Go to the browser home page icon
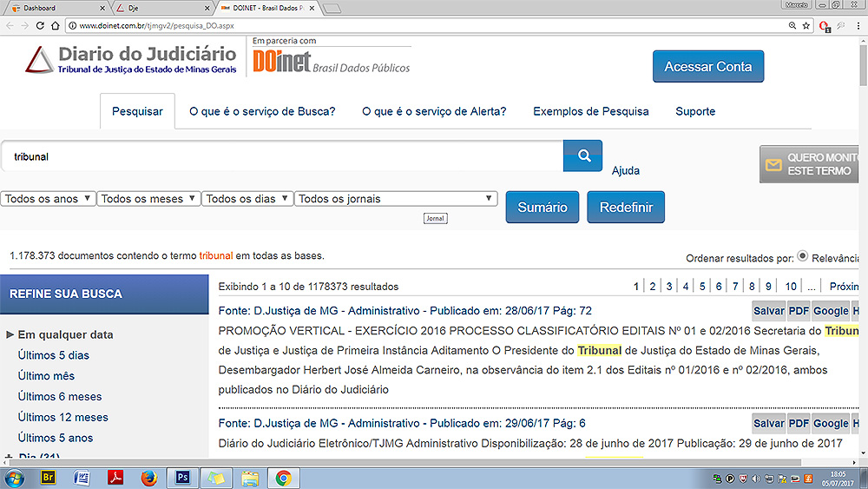The height and width of the screenshot is (489, 868). coord(55,25)
